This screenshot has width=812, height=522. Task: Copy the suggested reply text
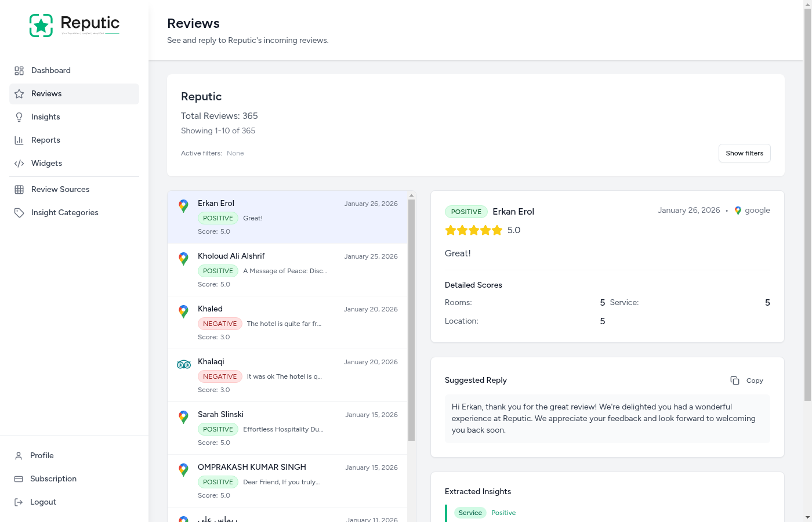coord(746,380)
